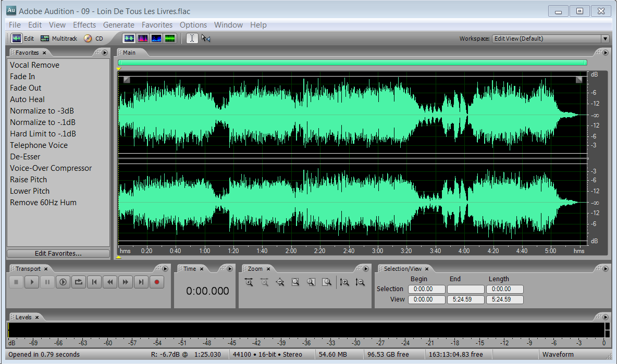
Task: Click the Play transport button
Action: pos(32,282)
